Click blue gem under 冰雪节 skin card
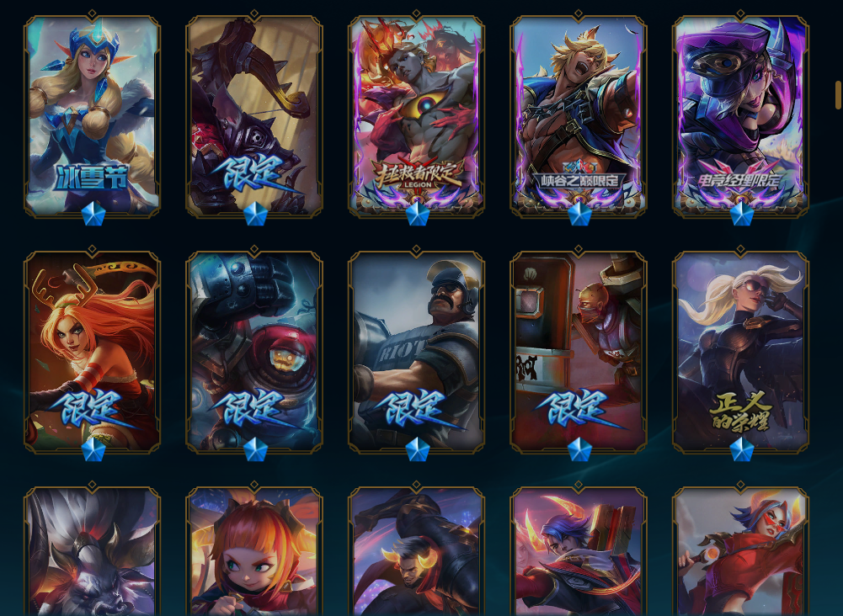843x616 pixels. pos(93,213)
